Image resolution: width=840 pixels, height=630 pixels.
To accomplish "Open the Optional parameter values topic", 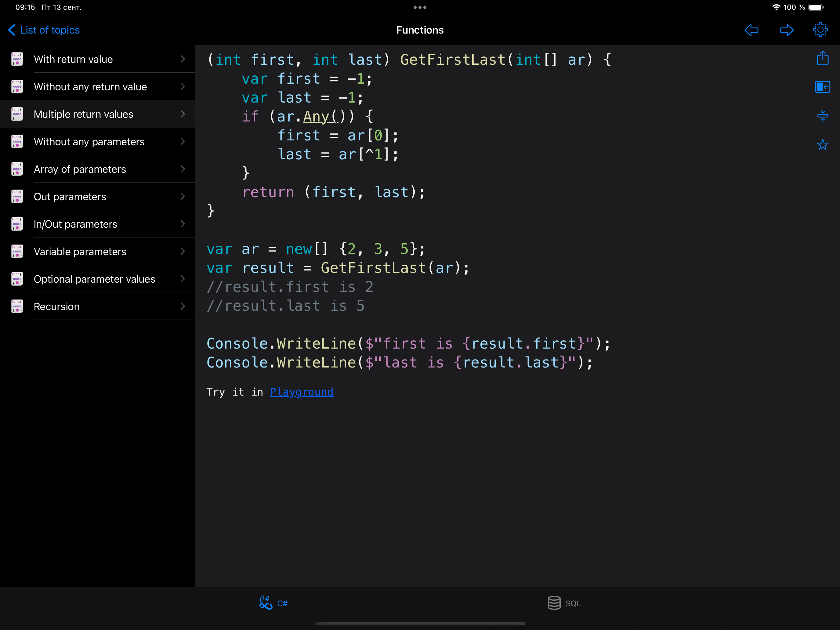I will pyautogui.click(x=98, y=279).
